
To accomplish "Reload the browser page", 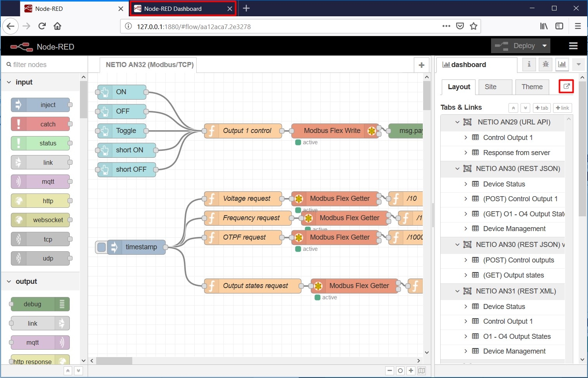I will [x=42, y=26].
